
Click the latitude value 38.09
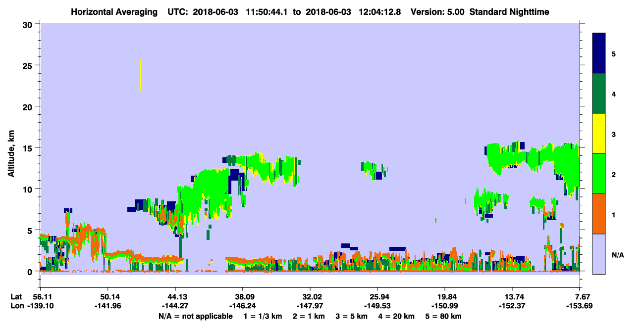coord(243,297)
